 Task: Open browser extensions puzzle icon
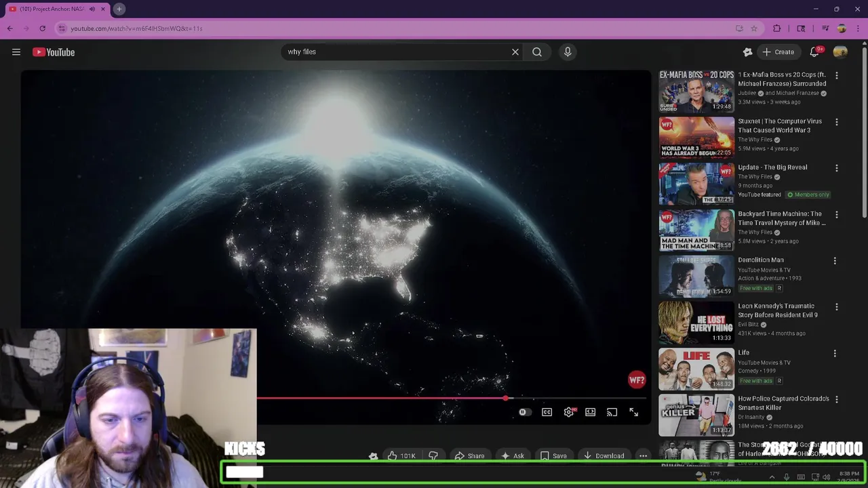777,28
